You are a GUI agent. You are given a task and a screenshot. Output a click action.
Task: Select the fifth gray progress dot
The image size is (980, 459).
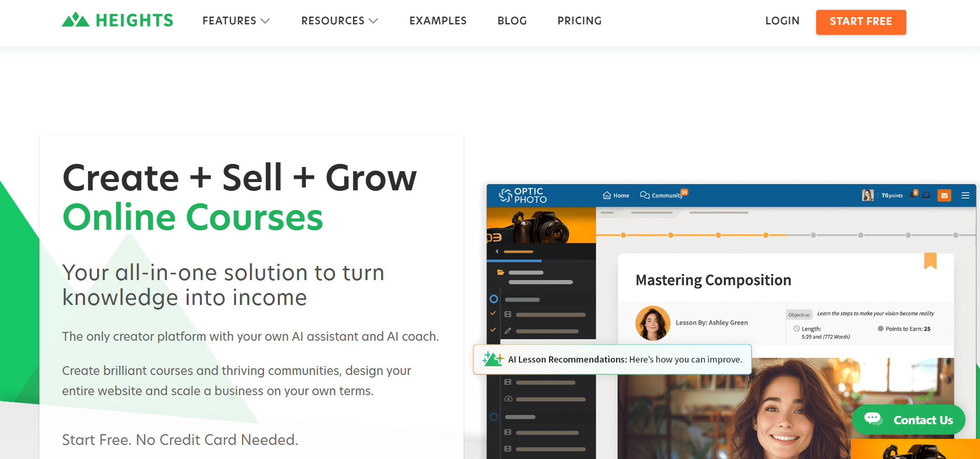point(813,235)
